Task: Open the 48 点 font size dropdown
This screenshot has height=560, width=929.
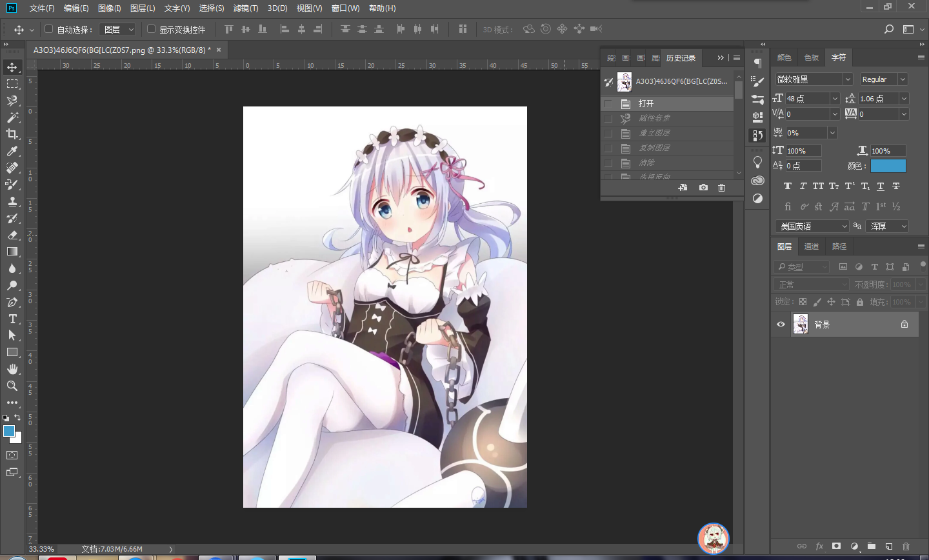Action: click(x=835, y=99)
